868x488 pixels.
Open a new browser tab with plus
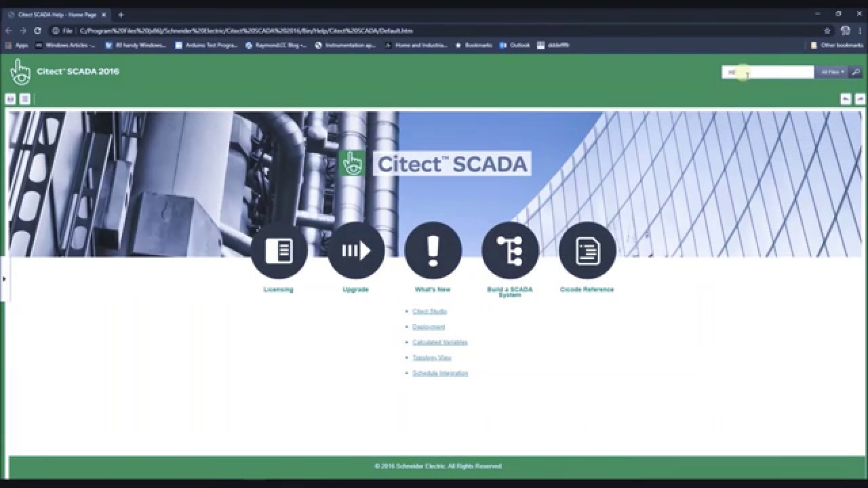click(121, 14)
